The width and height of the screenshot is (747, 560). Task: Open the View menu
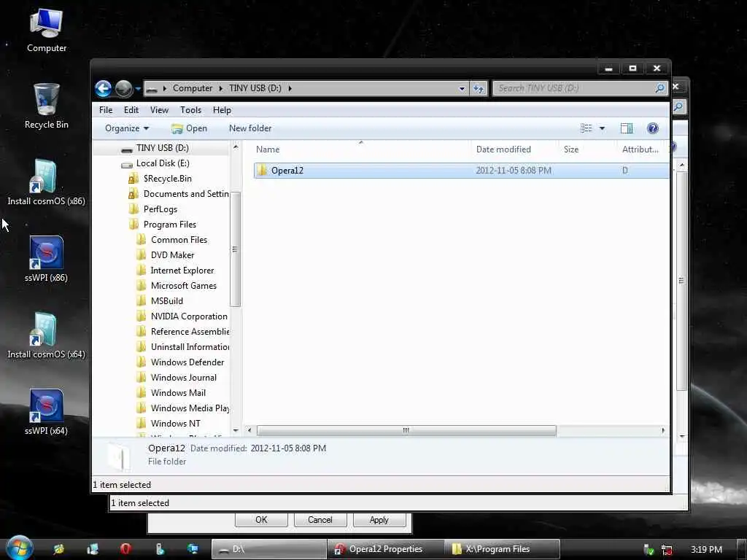pos(159,110)
